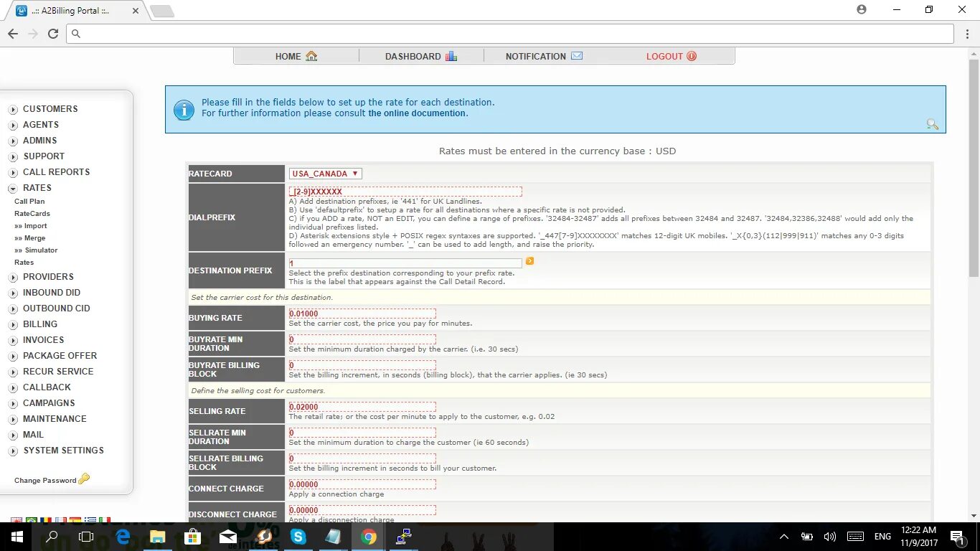Viewport: 980px width, 551px height.
Task: Open the Windows Action Center notifications
Action: click(x=957, y=536)
